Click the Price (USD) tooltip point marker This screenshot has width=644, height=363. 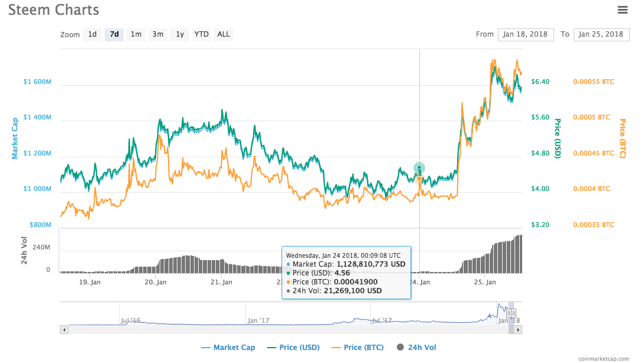point(419,167)
